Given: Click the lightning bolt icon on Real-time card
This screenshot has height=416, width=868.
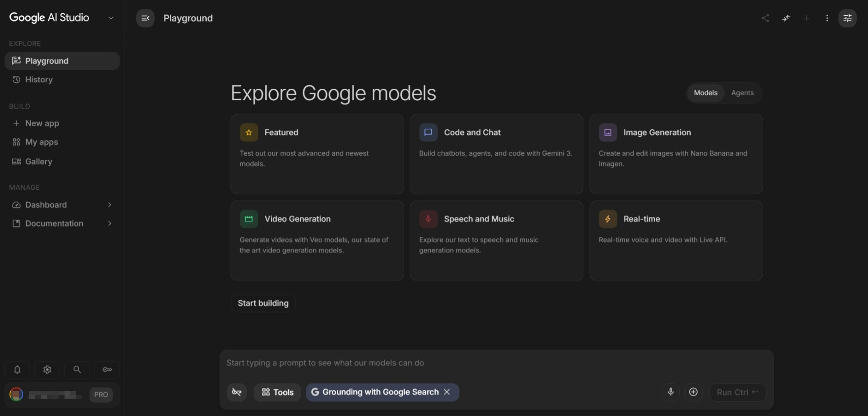Looking at the screenshot, I should point(608,219).
